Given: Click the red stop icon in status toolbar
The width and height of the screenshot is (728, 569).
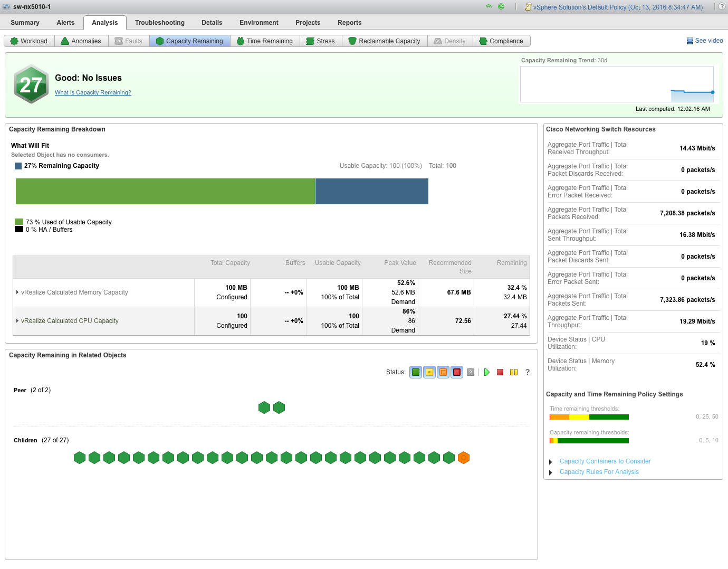Looking at the screenshot, I should pos(500,372).
